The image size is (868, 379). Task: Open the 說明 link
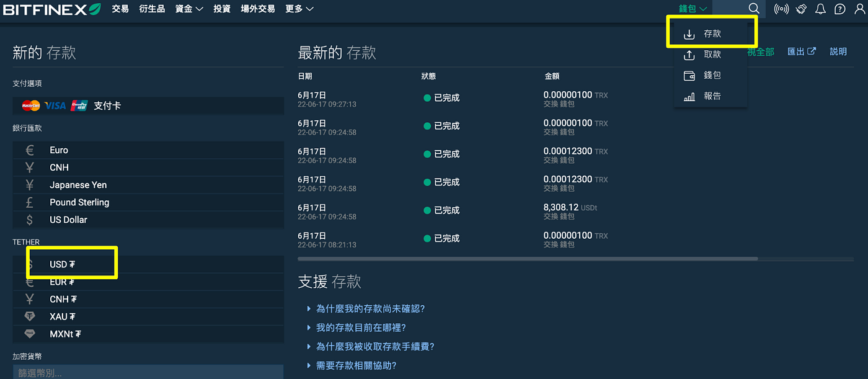point(838,51)
